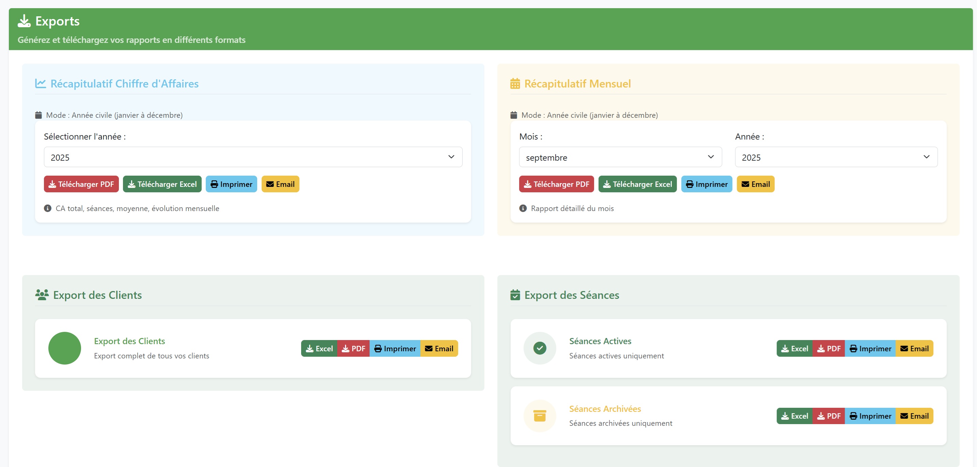Click Télécharger Excel in Récapitulatif Mensuel
The height and width of the screenshot is (467, 980).
click(x=637, y=184)
